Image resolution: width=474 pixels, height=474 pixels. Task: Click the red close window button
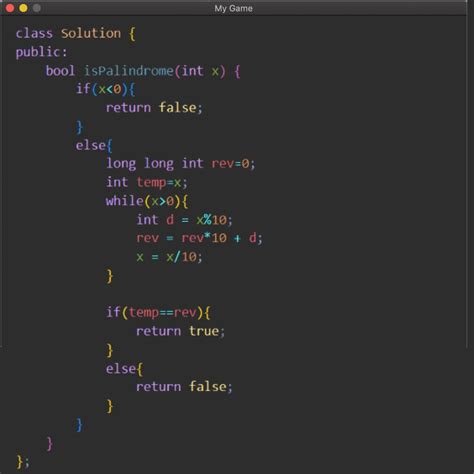pos(10,8)
